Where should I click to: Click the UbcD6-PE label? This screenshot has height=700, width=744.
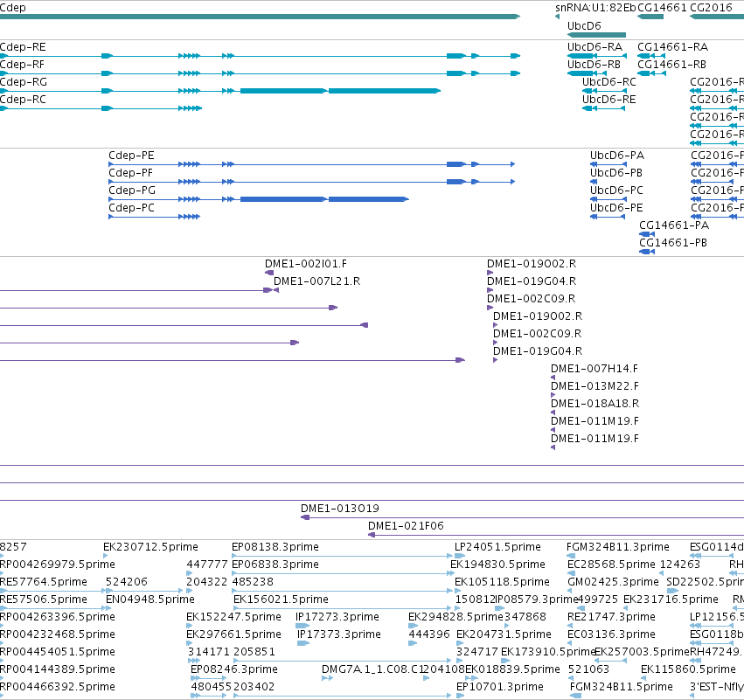(617, 208)
